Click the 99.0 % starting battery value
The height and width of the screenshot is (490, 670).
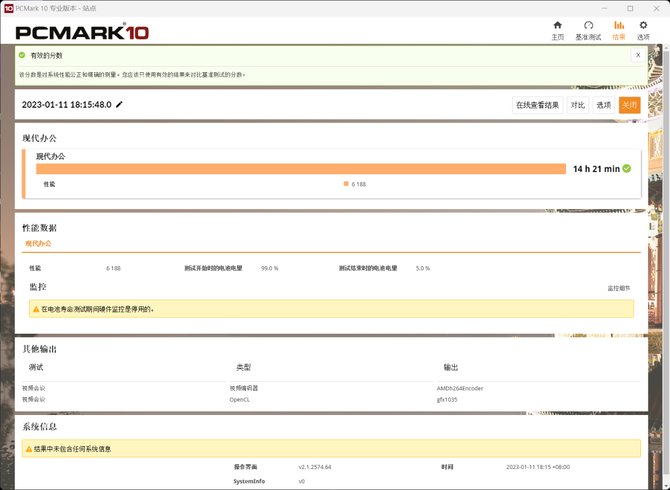pos(270,268)
